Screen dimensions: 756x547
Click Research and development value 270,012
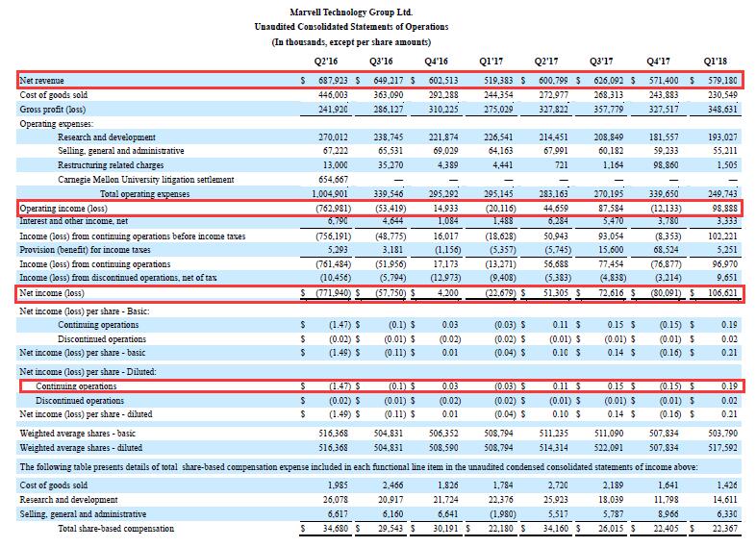pos(333,137)
